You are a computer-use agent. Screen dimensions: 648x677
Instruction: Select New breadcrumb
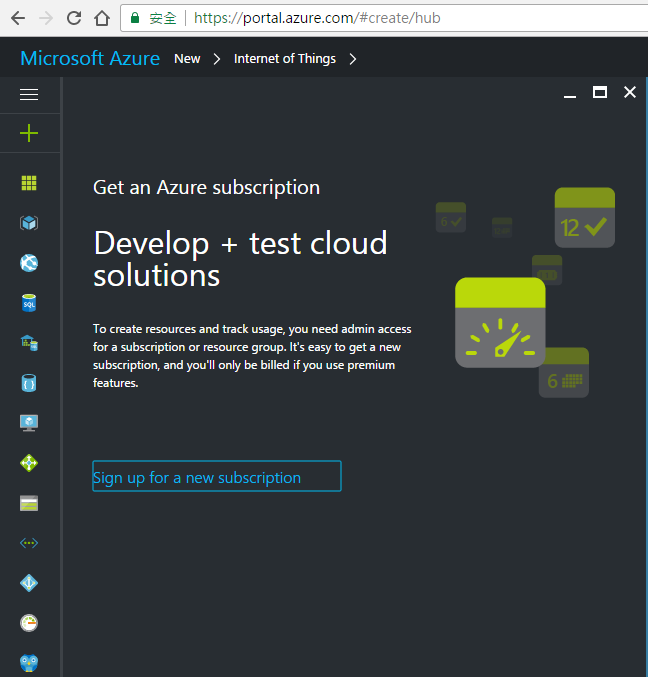coord(187,59)
